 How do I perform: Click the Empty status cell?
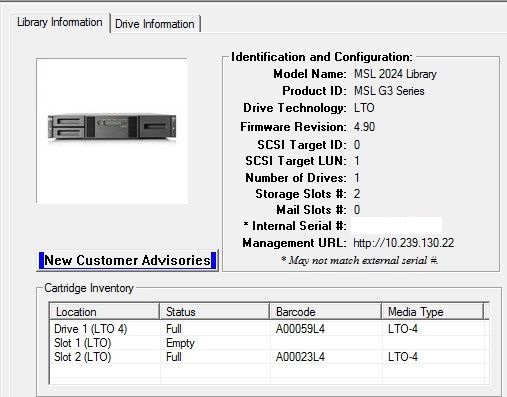(180, 343)
